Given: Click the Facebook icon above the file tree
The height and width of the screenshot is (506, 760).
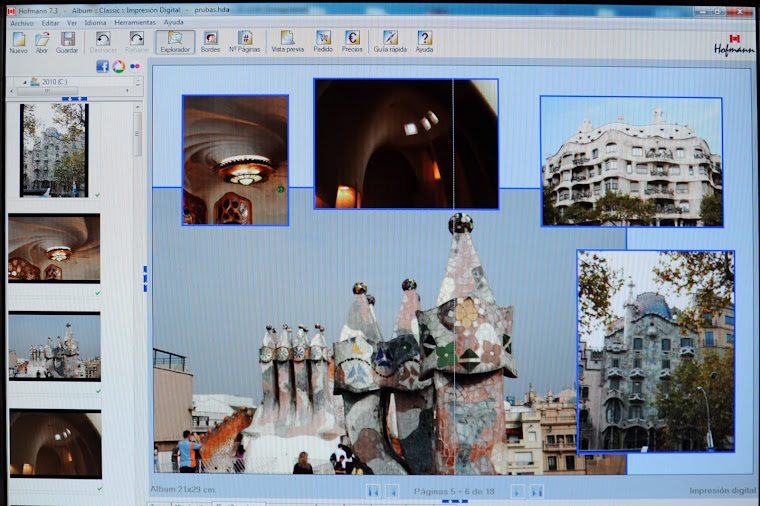Looking at the screenshot, I should [x=102, y=66].
